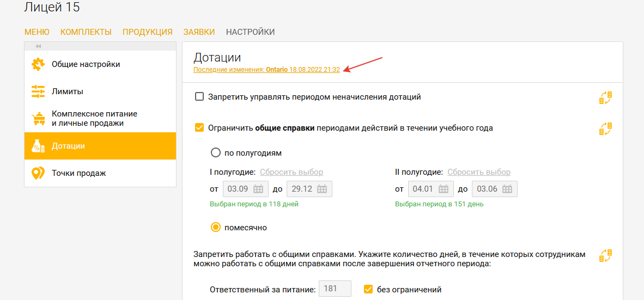
Task: Select the НАСТРОЙКИ tab
Action: point(251,32)
